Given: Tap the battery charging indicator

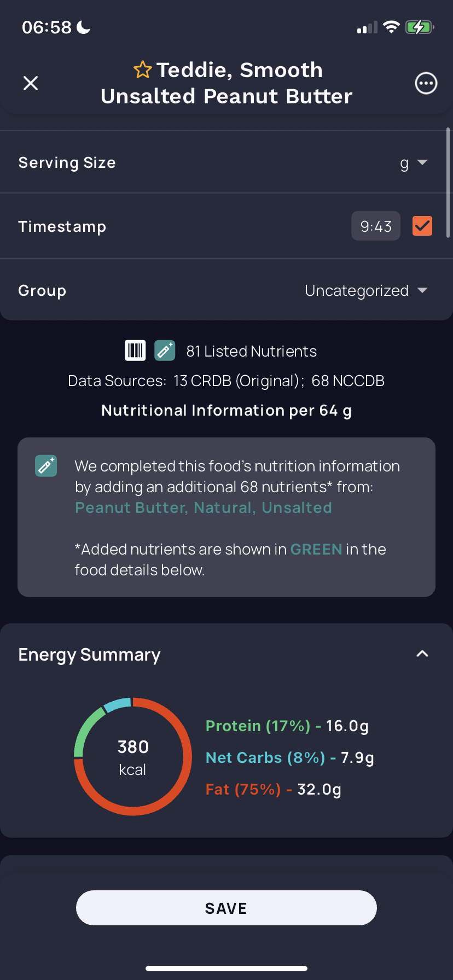Looking at the screenshot, I should click(420, 27).
